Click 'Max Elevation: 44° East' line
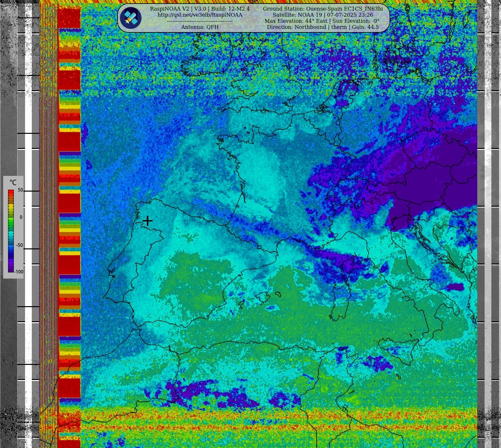 click(322, 21)
